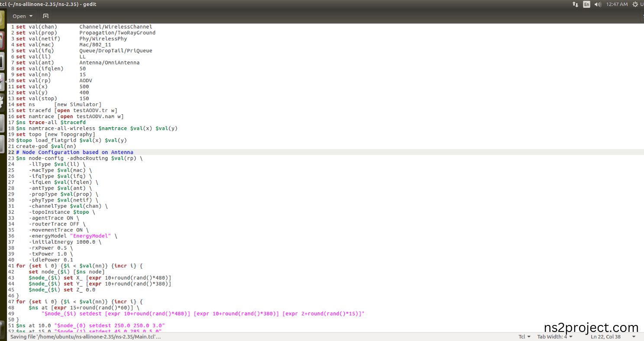
Task: Click '-channelType' on line 31
Action: 48,206
